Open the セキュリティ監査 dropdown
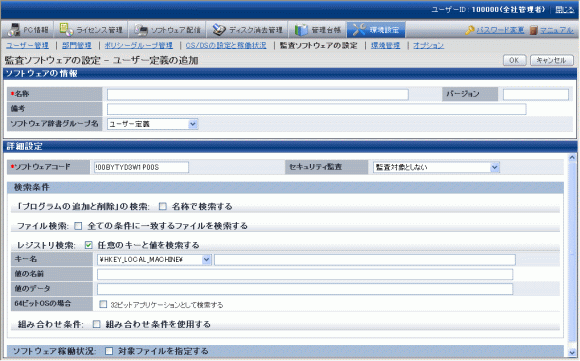Image resolution: width=580 pixels, height=361 pixels. pos(436,167)
